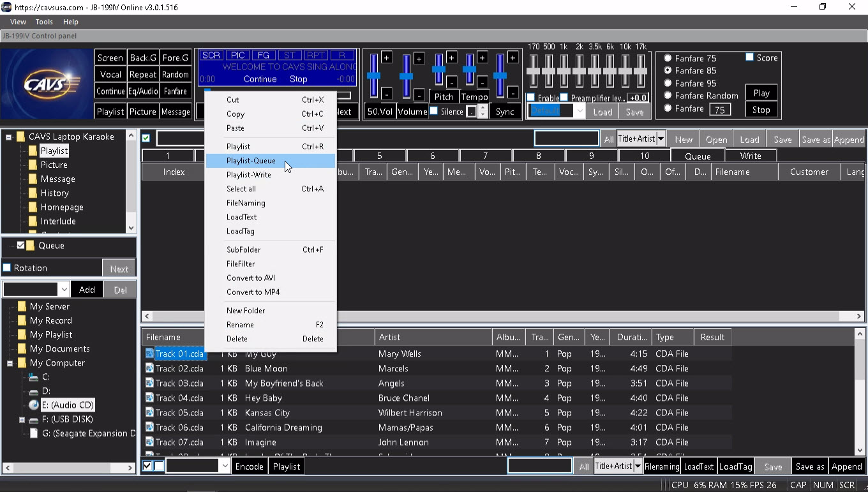Enable the Rotation checkbox
This screenshot has width=868, height=492.
coord(7,268)
